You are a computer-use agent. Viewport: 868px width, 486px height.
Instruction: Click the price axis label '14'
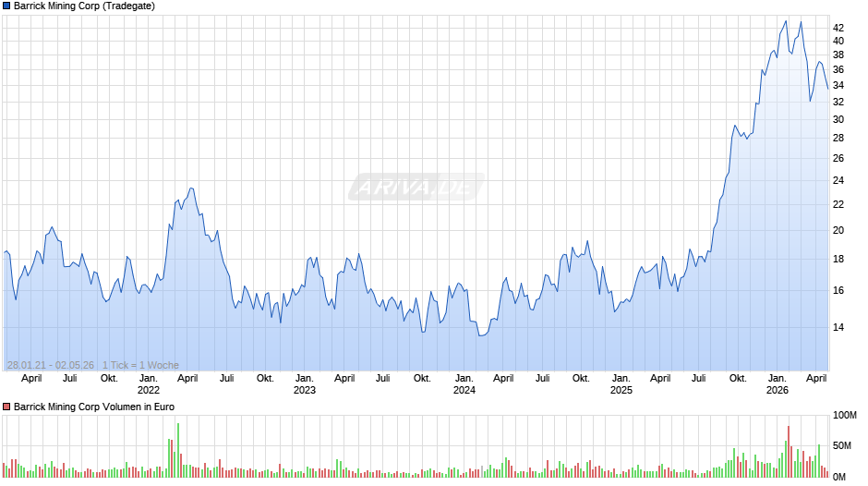(838, 327)
